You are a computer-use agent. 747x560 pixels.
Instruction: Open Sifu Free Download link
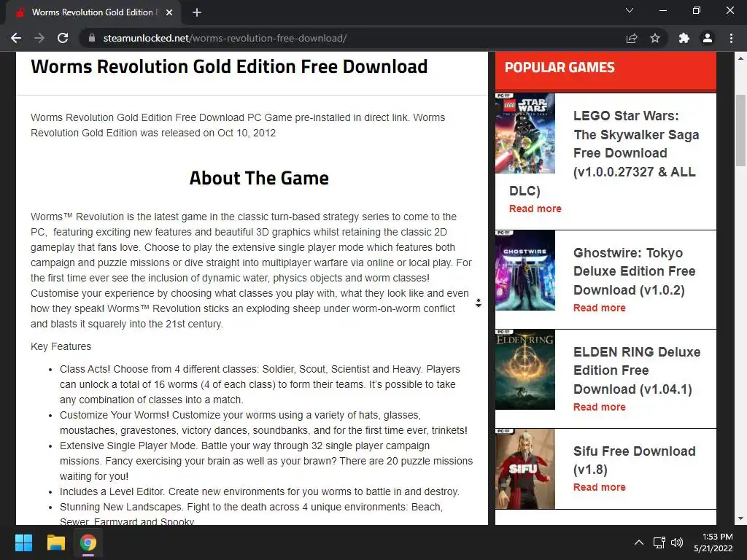[634, 460]
